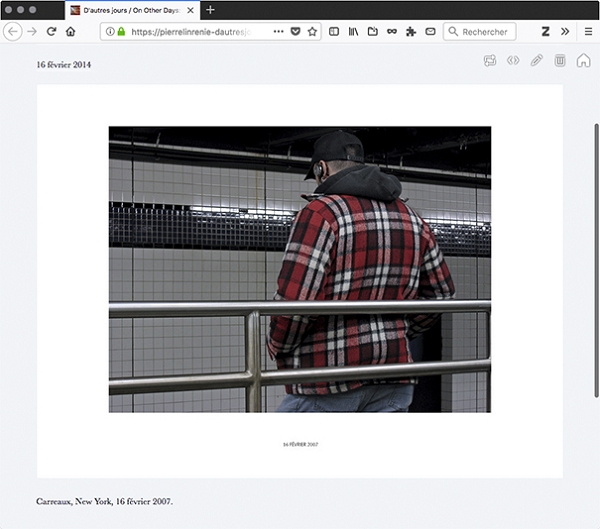Click into the Rechercher search field

coord(484,32)
